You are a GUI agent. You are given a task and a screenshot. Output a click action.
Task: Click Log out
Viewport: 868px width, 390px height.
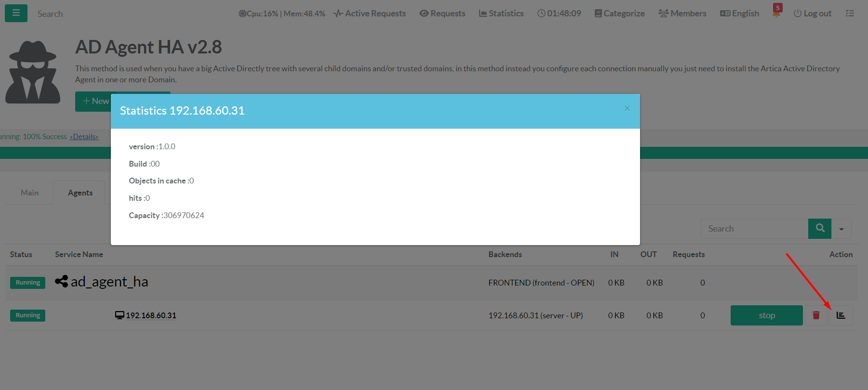pyautogui.click(x=813, y=13)
